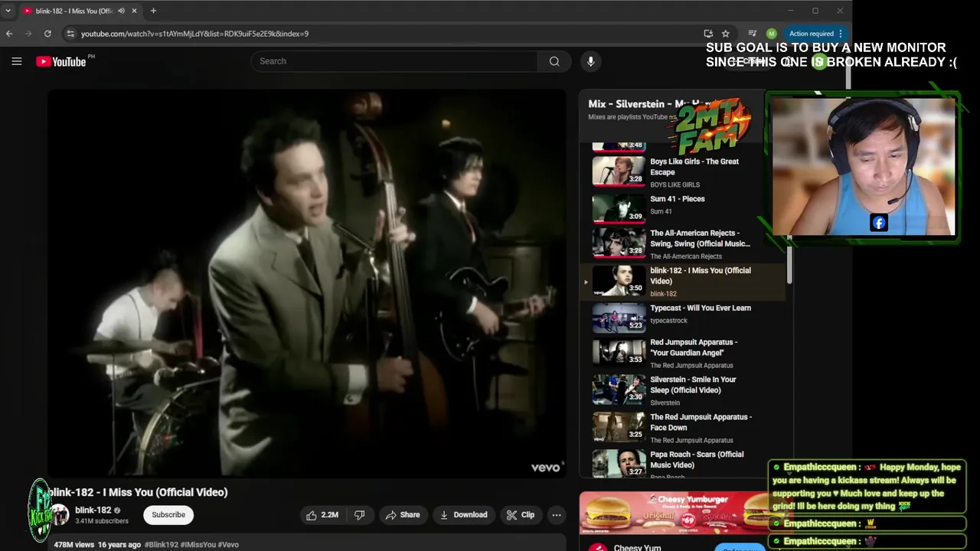The image size is (980, 551).
Task: Open the media control icon in the Chrome toolbar
Action: pyautogui.click(x=752, y=34)
